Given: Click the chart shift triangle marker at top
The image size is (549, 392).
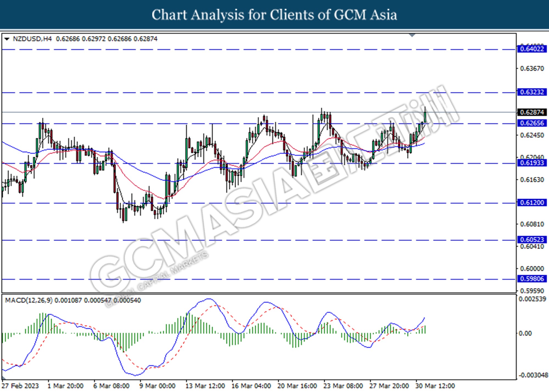Looking at the screenshot, I should [x=412, y=35].
